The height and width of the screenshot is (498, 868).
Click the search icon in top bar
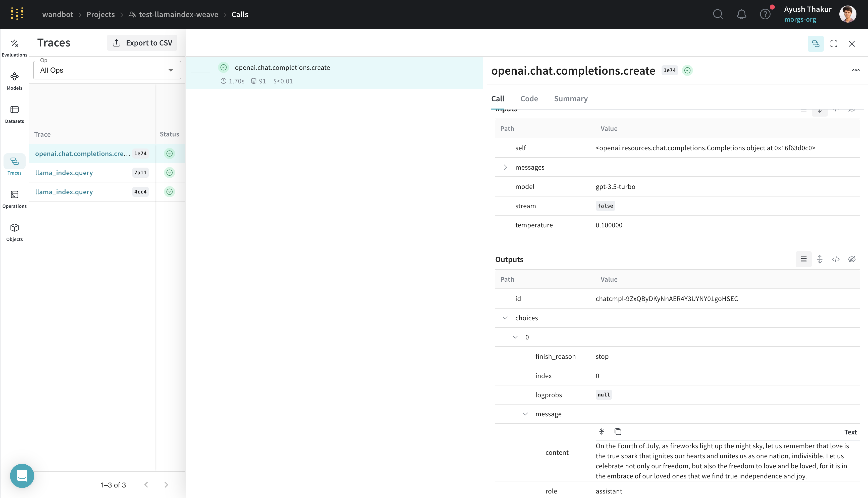pyautogui.click(x=718, y=14)
